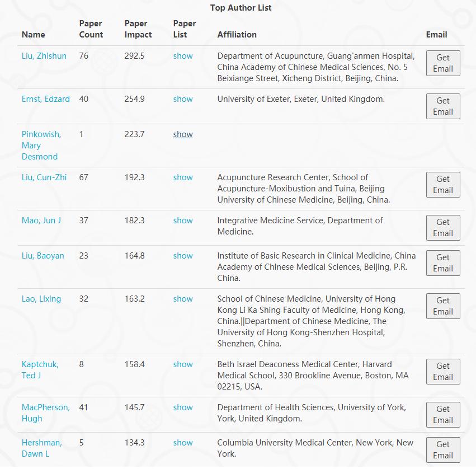Screen dimensions: 476x469
Task: Get Email for MacPherson, Hugh
Action: click(443, 415)
